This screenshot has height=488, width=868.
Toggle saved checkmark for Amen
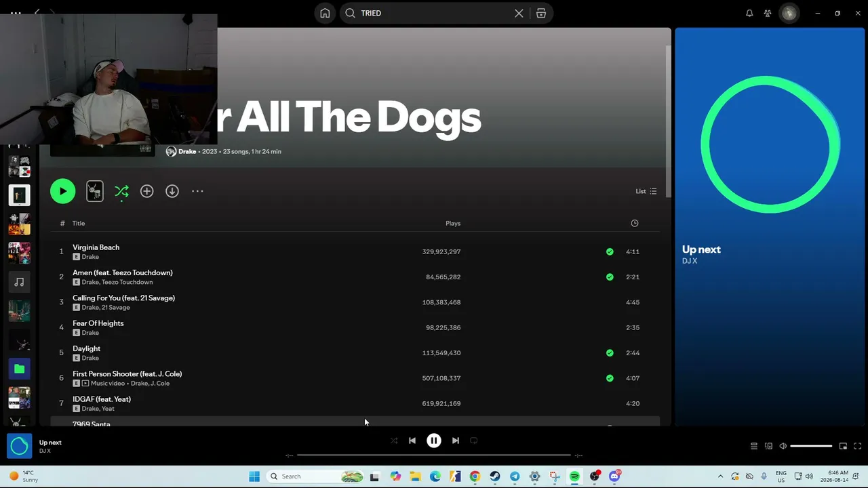610,277
